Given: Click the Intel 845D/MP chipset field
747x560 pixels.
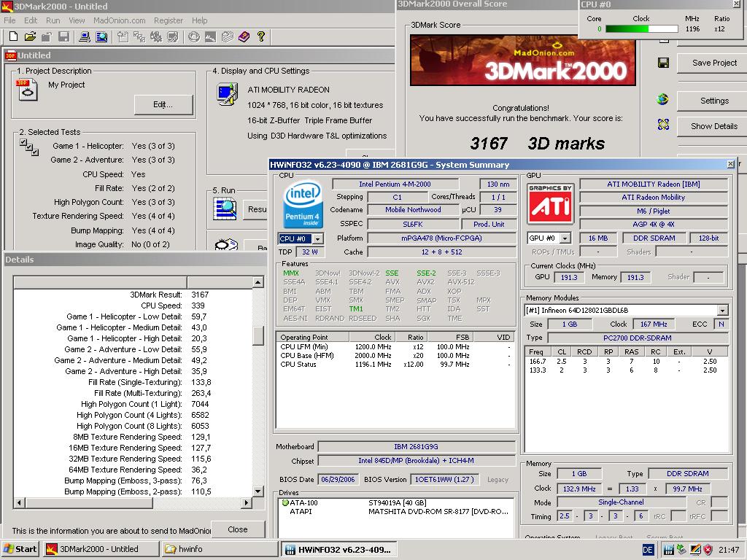Looking at the screenshot, I should (416, 461).
